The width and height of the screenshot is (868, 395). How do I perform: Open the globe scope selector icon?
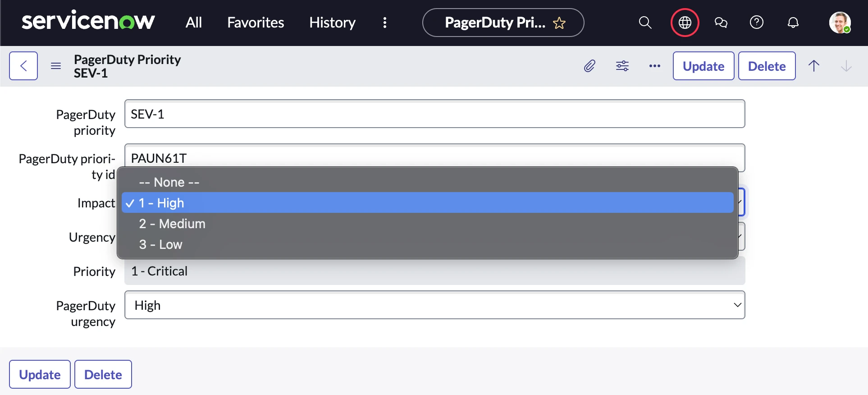pyautogui.click(x=685, y=23)
